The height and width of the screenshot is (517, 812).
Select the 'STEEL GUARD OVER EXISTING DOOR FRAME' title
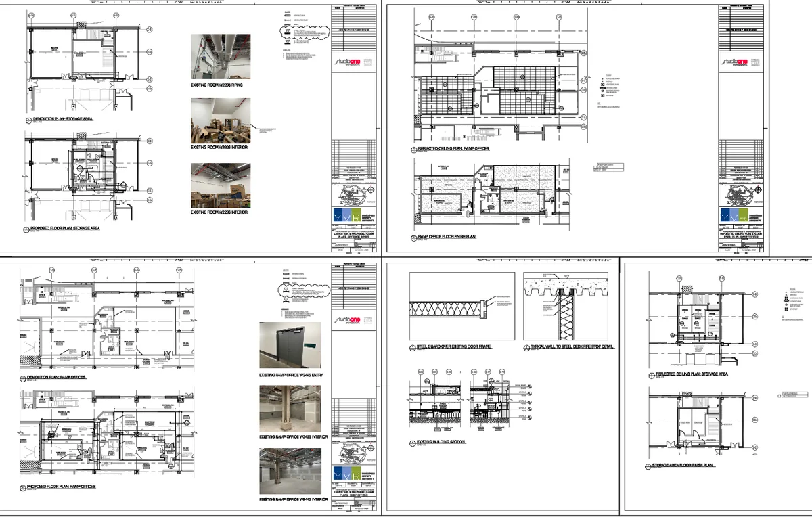pyautogui.click(x=454, y=346)
